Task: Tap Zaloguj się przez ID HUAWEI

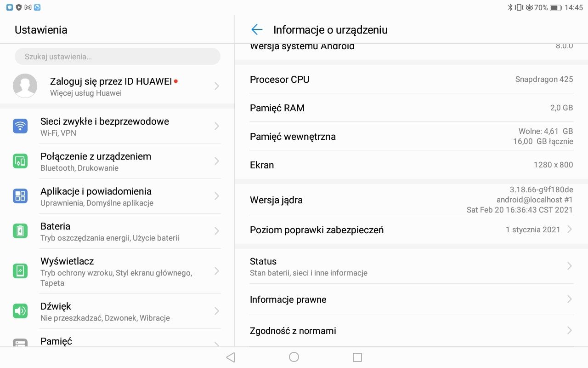Action: click(111, 81)
